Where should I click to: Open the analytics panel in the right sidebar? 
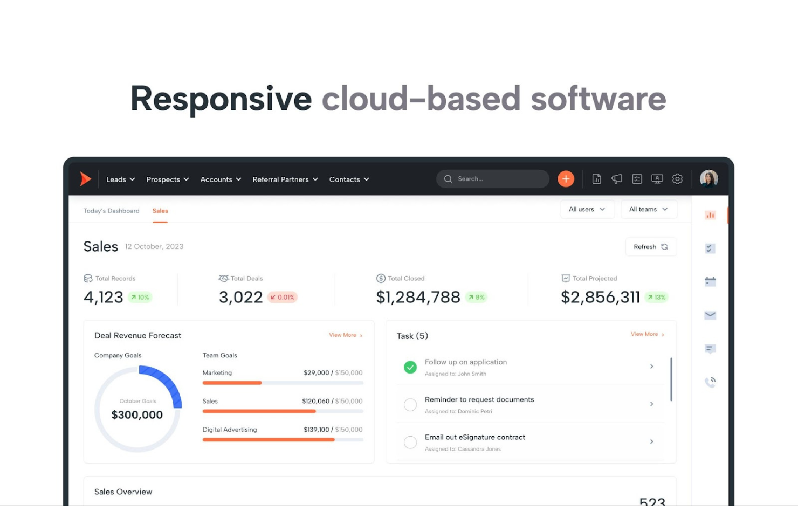710,215
